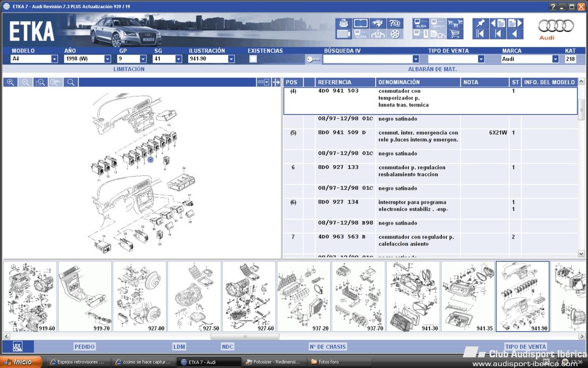Click the Albarán de Mat. tab label

point(432,69)
